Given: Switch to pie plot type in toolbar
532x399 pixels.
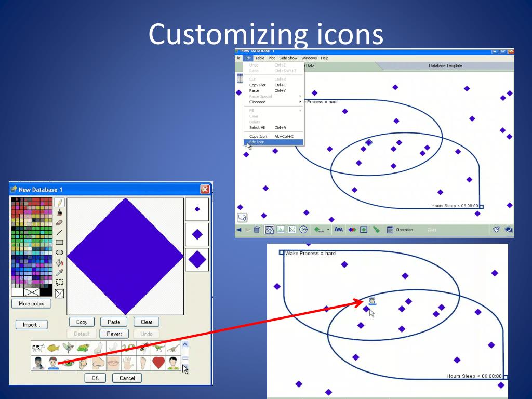Looking at the screenshot, I should click(x=303, y=230).
